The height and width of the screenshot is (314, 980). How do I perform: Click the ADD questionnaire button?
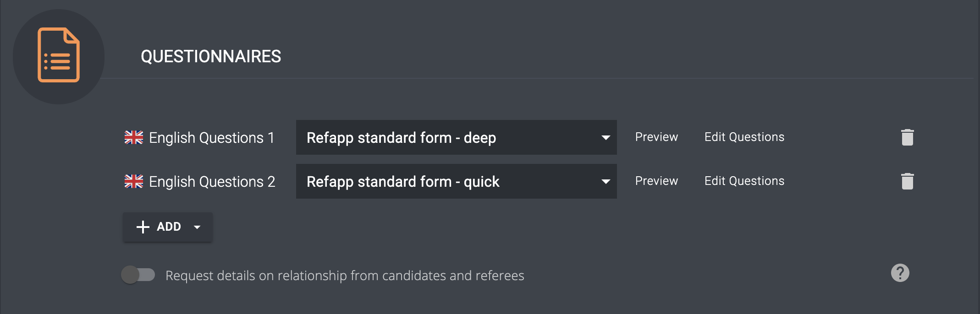point(167,227)
